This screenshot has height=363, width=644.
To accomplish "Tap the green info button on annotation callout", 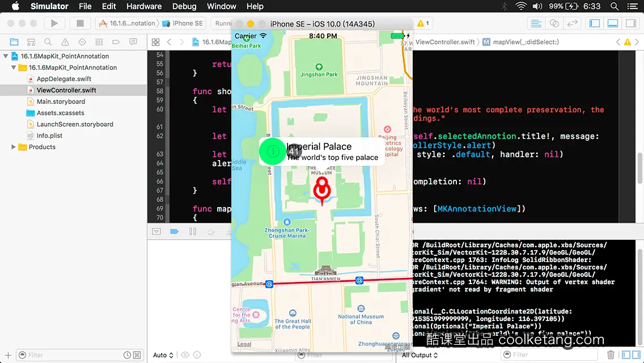I will pyautogui.click(x=272, y=151).
